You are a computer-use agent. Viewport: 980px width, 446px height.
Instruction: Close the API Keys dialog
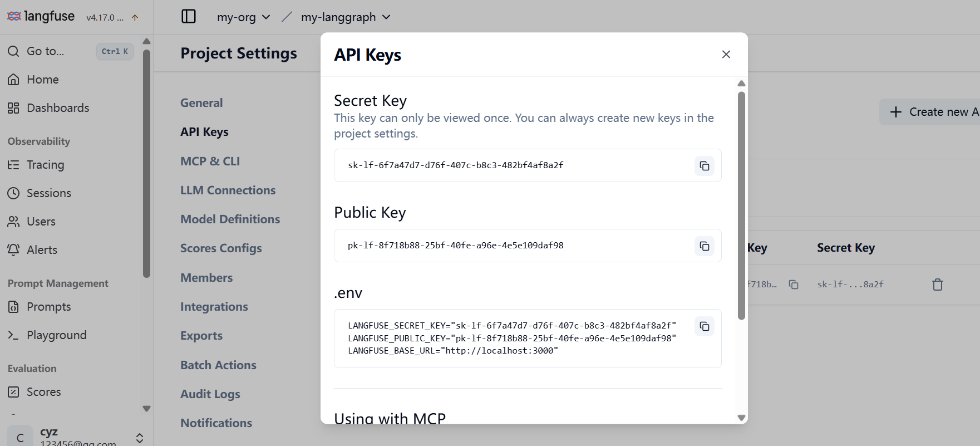point(726,55)
